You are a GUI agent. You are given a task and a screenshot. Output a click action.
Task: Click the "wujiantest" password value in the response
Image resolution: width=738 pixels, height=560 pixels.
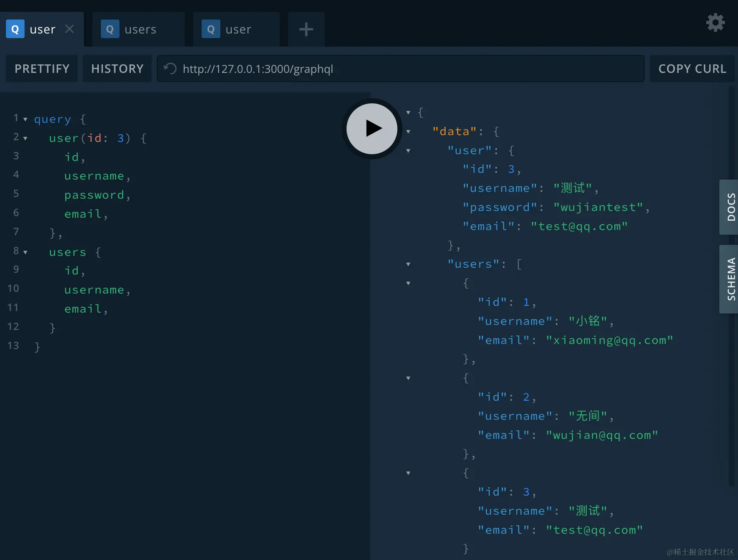coord(598,207)
